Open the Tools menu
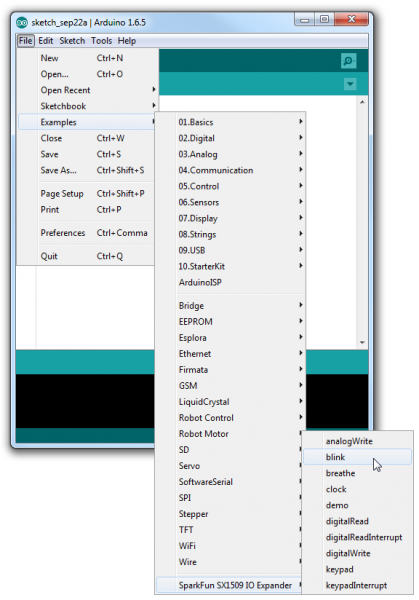The width and height of the screenshot is (419, 600). click(101, 41)
